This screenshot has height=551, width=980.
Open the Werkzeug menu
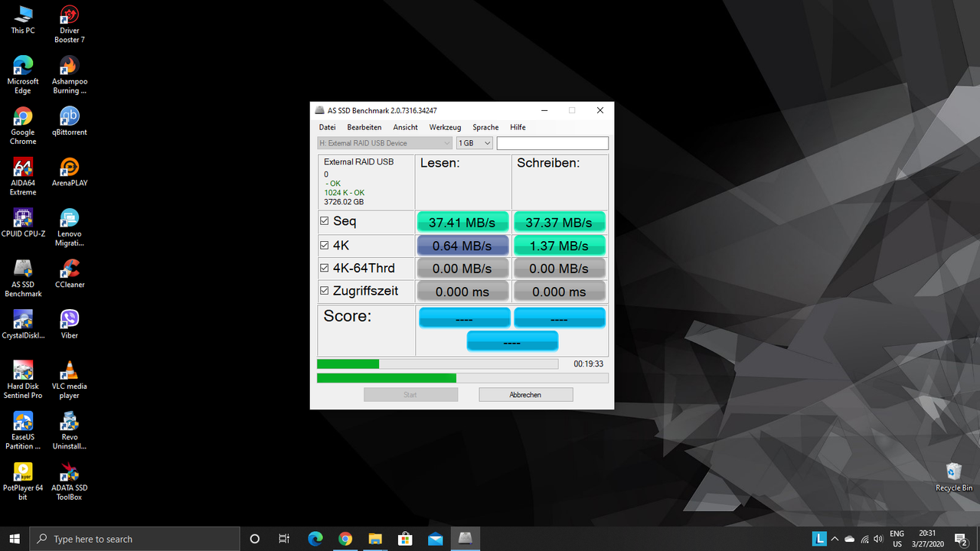click(444, 127)
